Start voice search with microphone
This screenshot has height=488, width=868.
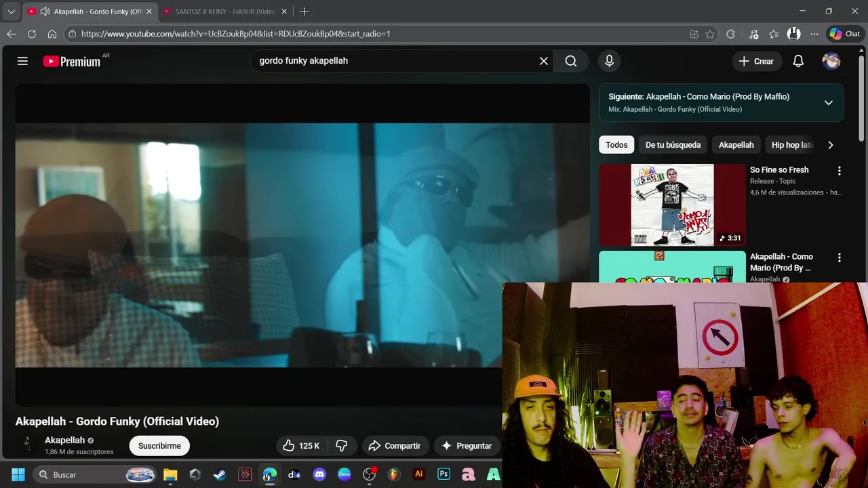(x=609, y=61)
